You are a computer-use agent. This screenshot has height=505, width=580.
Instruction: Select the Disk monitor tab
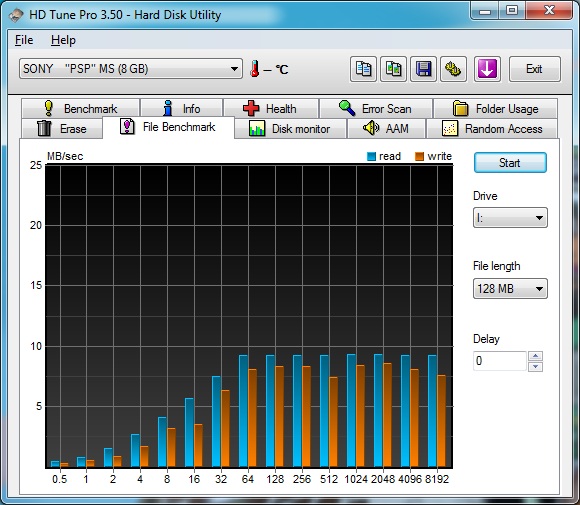pyautogui.click(x=290, y=129)
